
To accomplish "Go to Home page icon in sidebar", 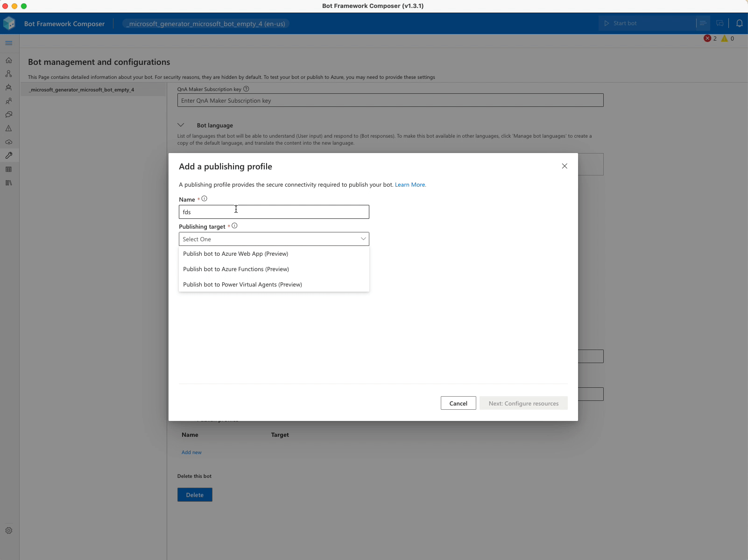I will (x=9, y=60).
